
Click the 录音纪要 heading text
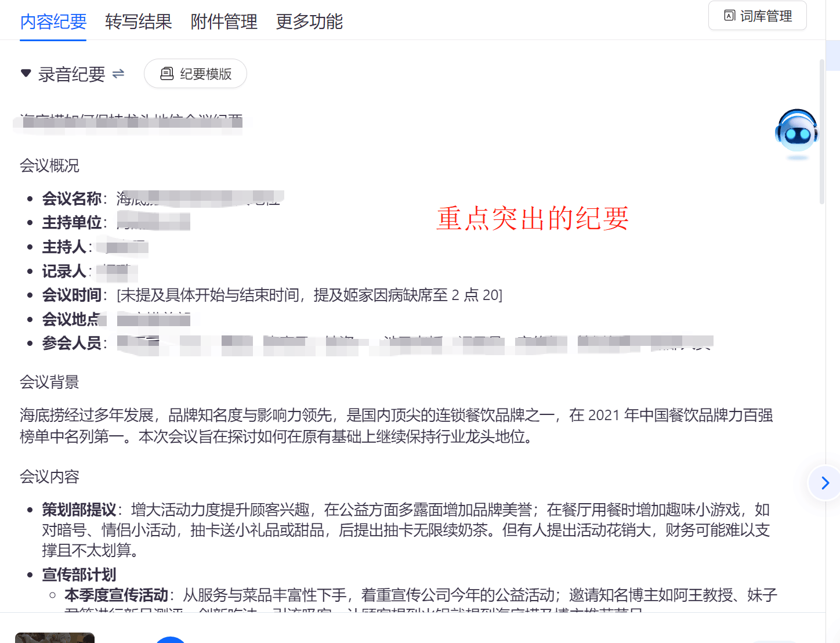tap(72, 74)
